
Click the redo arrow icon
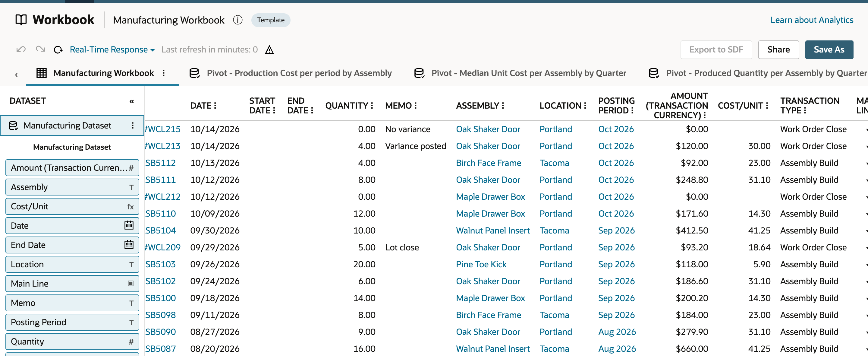click(40, 49)
